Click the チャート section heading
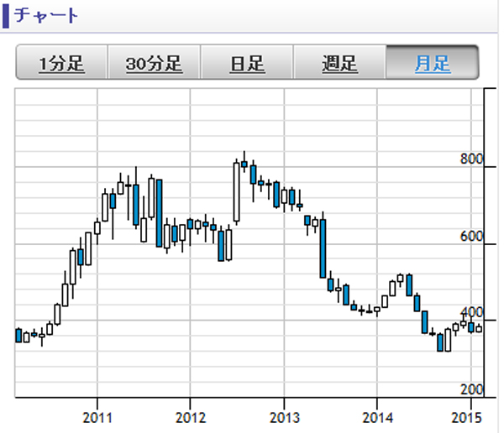504x433 pixels. point(48,15)
